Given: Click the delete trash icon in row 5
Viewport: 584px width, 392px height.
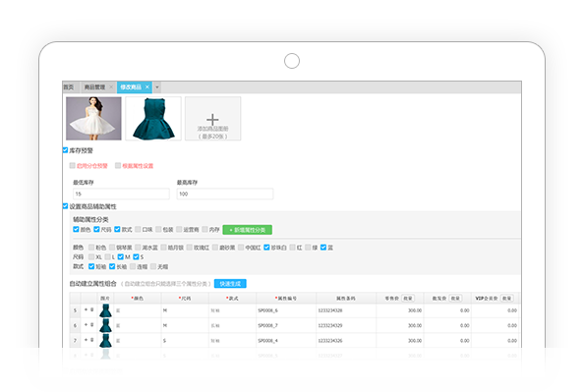Looking at the screenshot, I should click(x=92, y=309).
